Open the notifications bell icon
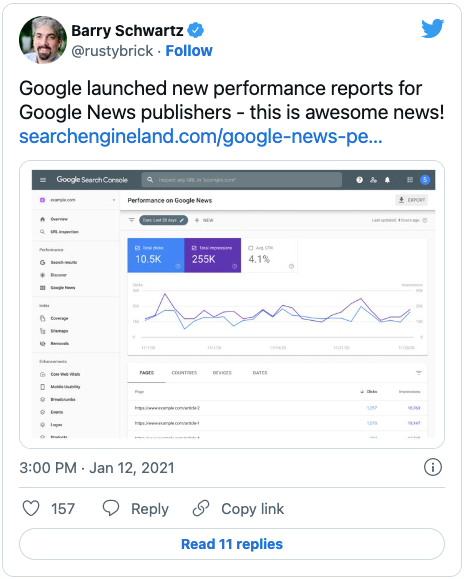This screenshot has height=579, width=465. [x=387, y=180]
